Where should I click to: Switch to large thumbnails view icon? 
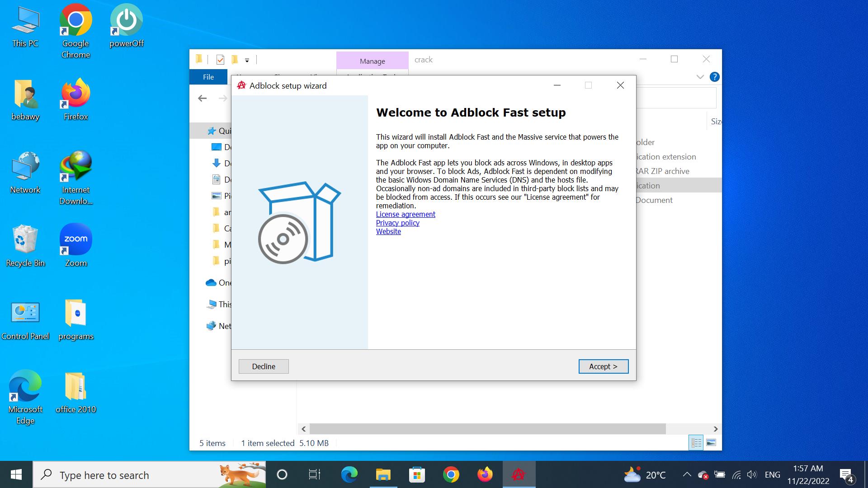pyautogui.click(x=711, y=442)
